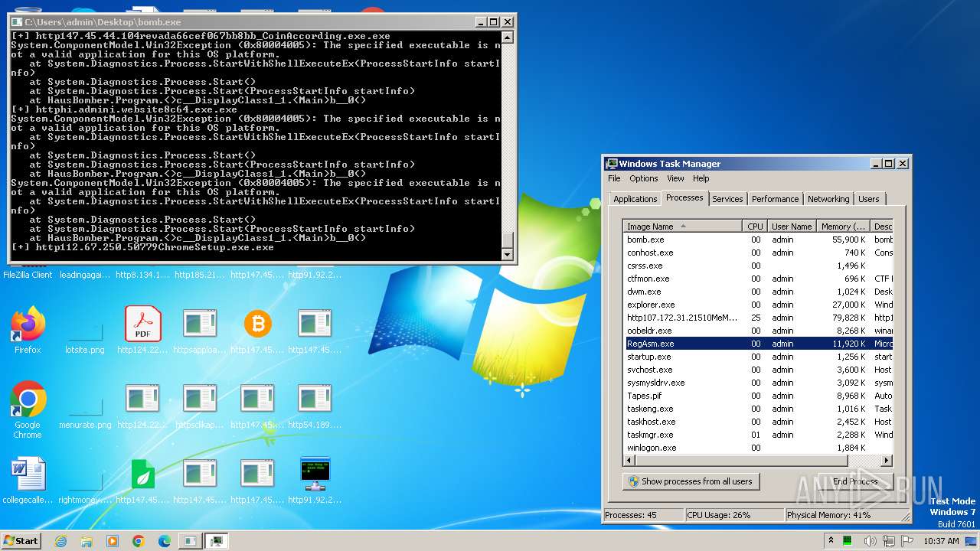Click Show processes from all users
This screenshot has height=551, width=980.
(x=691, y=481)
